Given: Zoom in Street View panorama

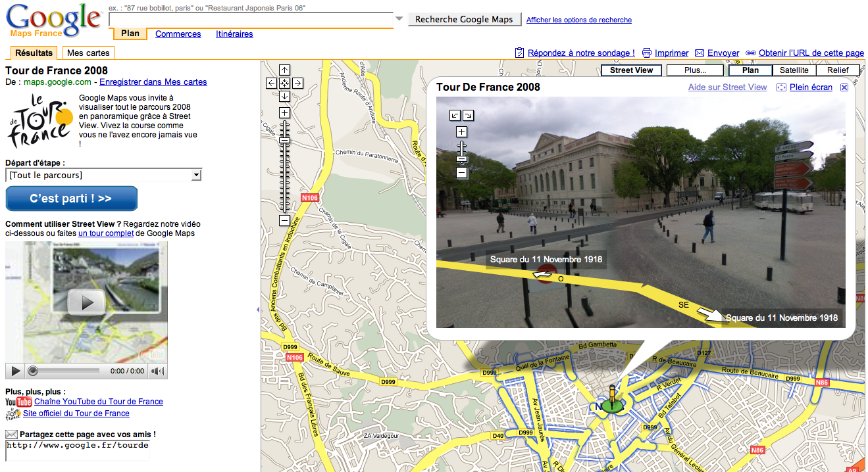Looking at the screenshot, I should click(x=462, y=132).
